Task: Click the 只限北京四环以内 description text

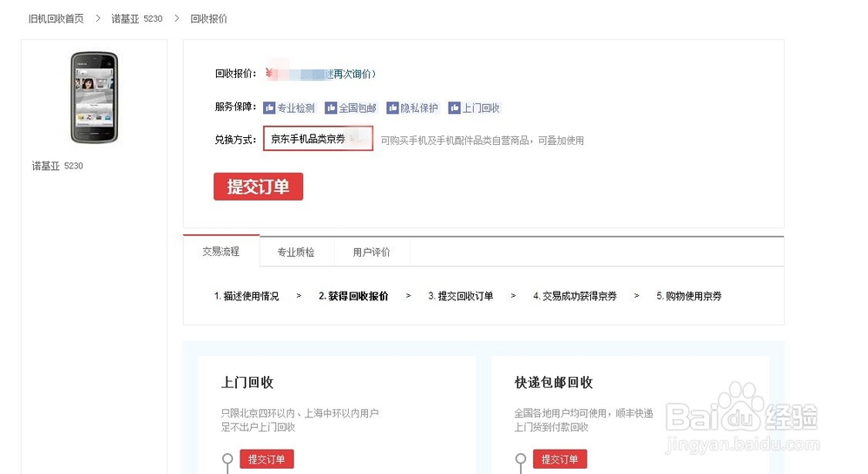Action: click(299, 419)
